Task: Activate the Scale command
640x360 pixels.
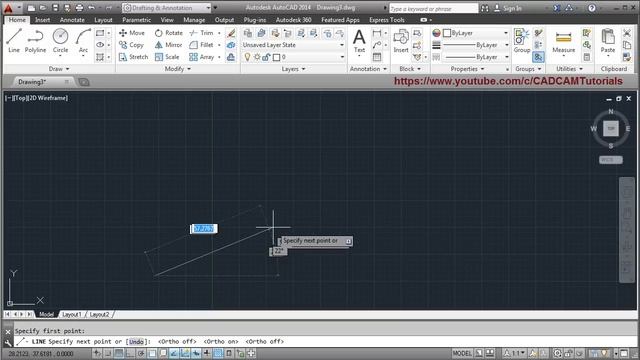Action: [167, 57]
